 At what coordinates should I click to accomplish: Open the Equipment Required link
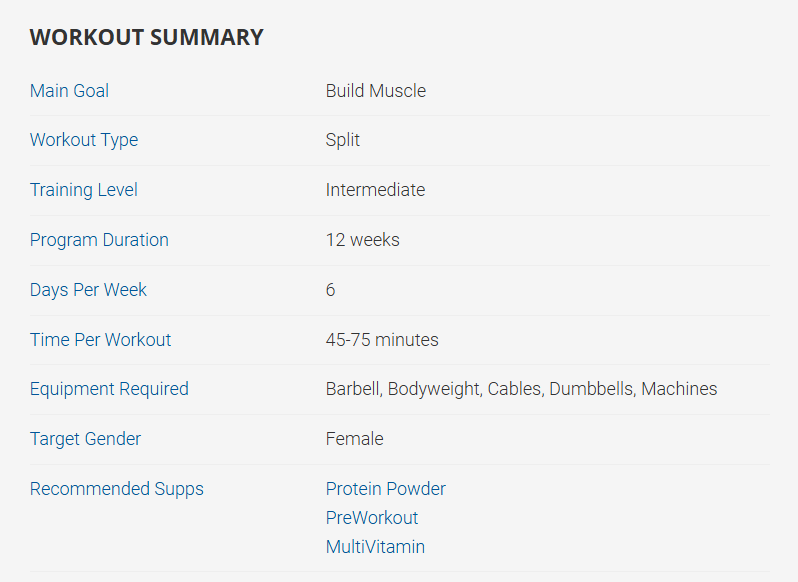point(109,389)
